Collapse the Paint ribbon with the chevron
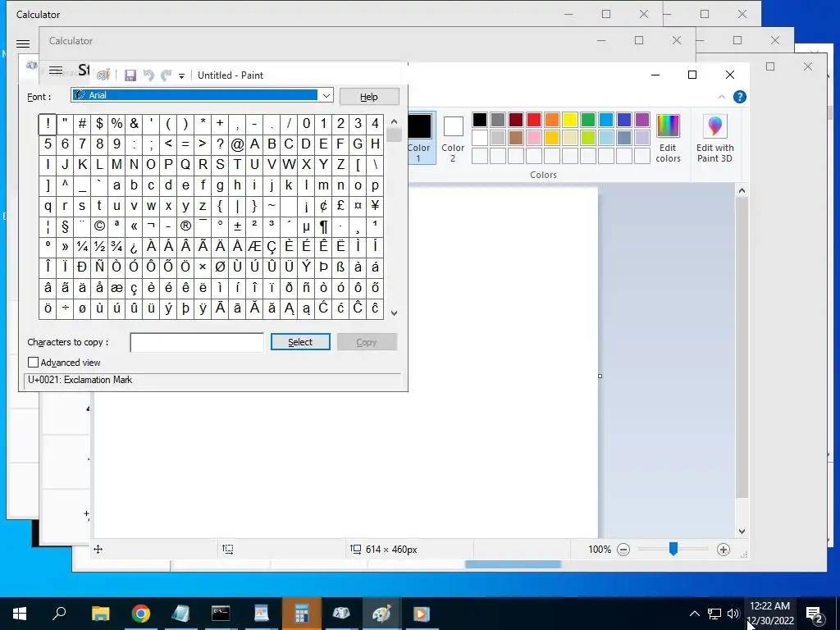The image size is (840, 630). coord(722,97)
